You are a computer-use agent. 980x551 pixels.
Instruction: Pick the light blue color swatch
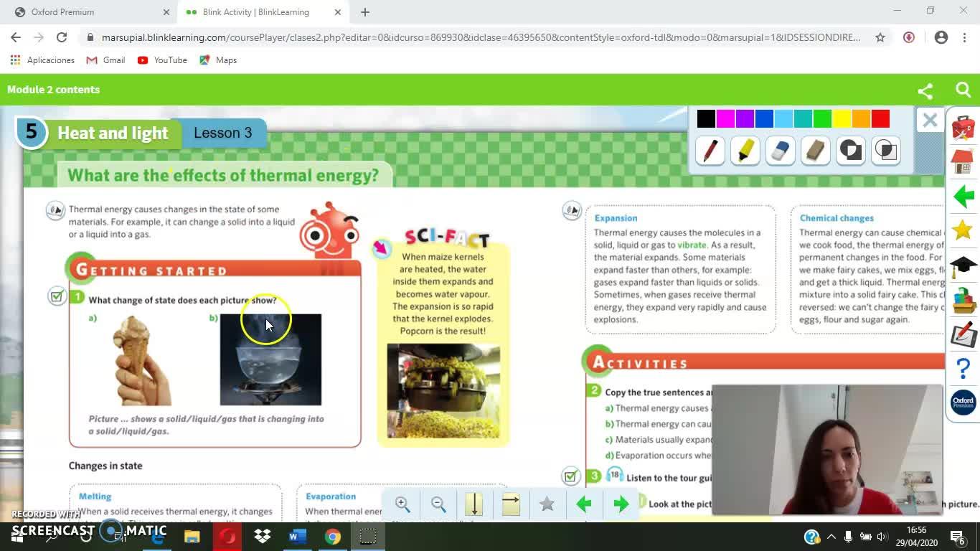(x=783, y=118)
